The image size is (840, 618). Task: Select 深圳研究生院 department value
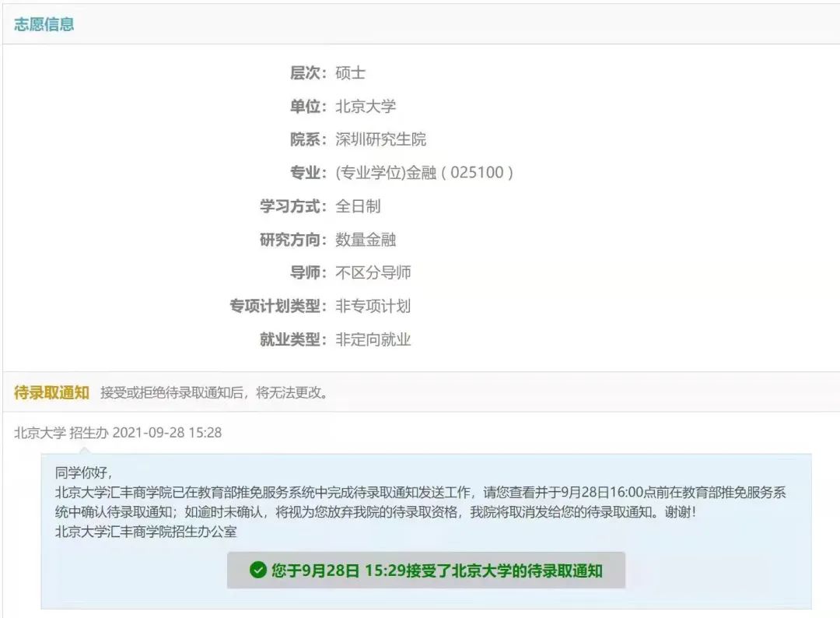pyautogui.click(x=380, y=139)
